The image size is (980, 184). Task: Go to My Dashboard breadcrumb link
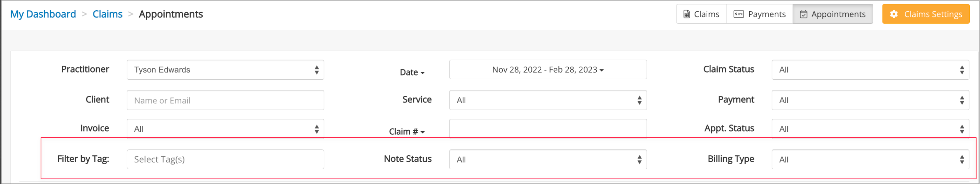pos(43,14)
